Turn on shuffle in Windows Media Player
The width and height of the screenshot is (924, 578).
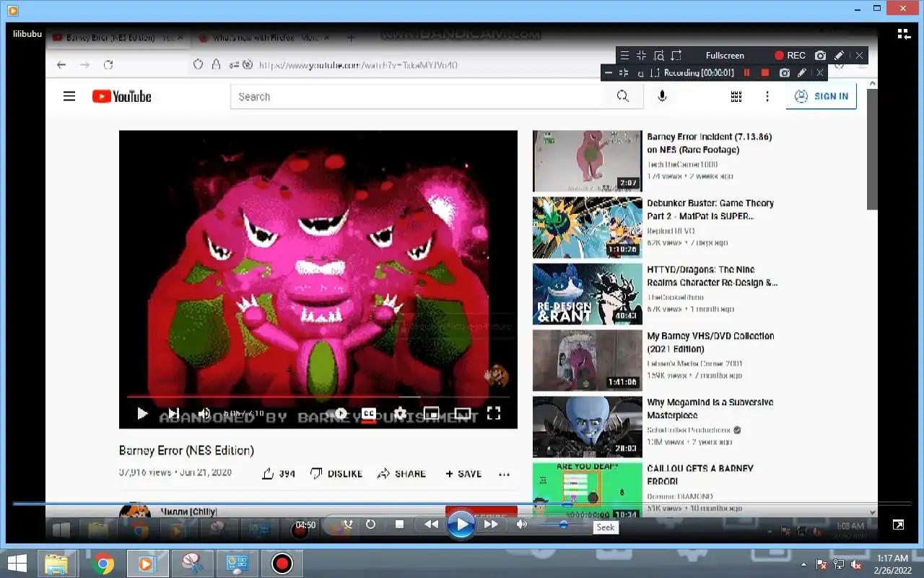pyautogui.click(x=348, y=525)
